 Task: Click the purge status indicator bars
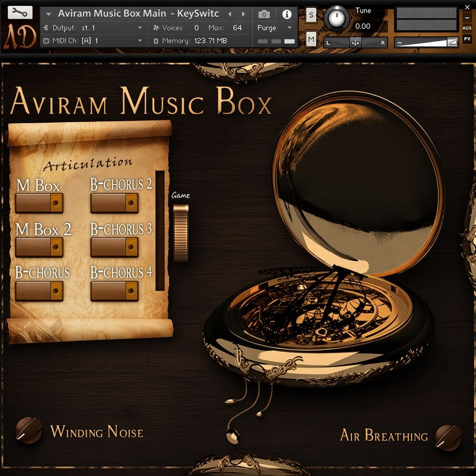(276, 41)
